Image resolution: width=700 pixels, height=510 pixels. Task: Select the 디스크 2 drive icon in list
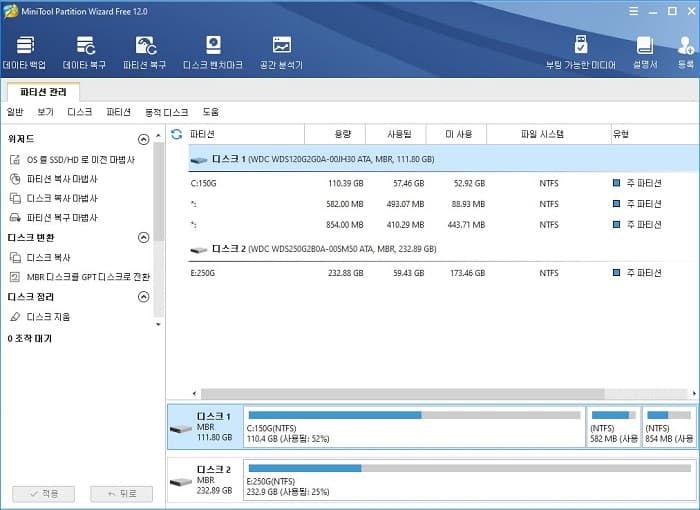pyautogui.click(x=199, y=250)
